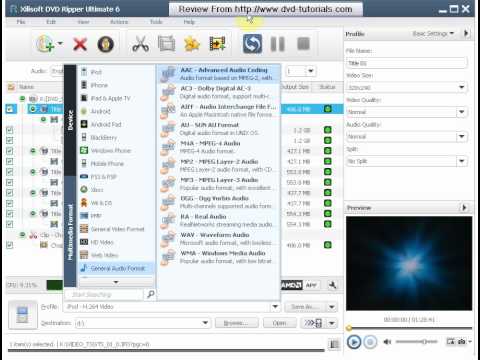The width and height of the screenshot is (480, 360).
Task: Open the Edit video film frame icon
Action: [x=166, y=44]
